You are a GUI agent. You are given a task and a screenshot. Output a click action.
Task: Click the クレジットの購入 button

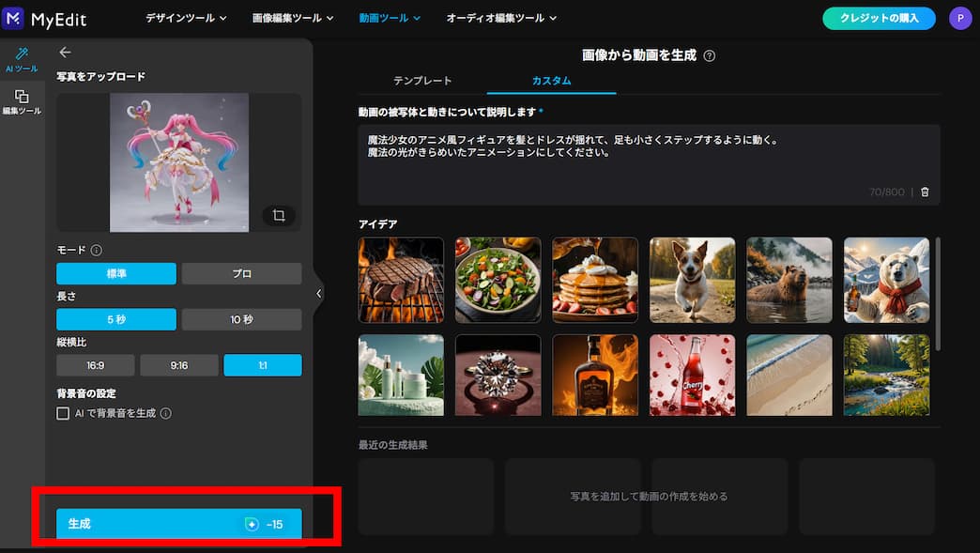(879, 18)
